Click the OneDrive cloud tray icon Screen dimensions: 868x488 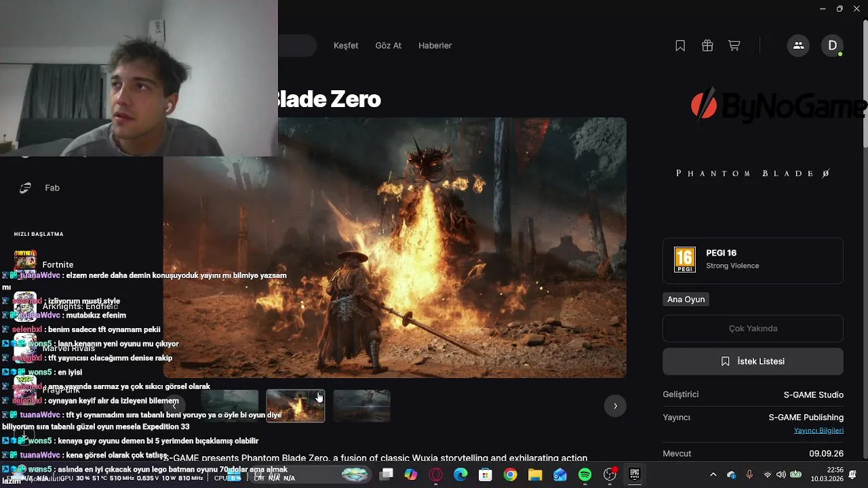(x=731, y=474)
